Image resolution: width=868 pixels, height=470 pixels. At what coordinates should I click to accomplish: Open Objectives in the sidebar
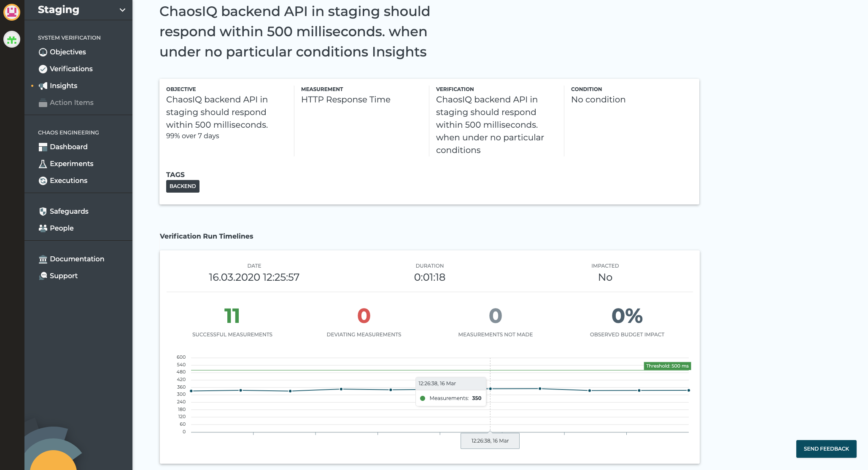point(68,52)
